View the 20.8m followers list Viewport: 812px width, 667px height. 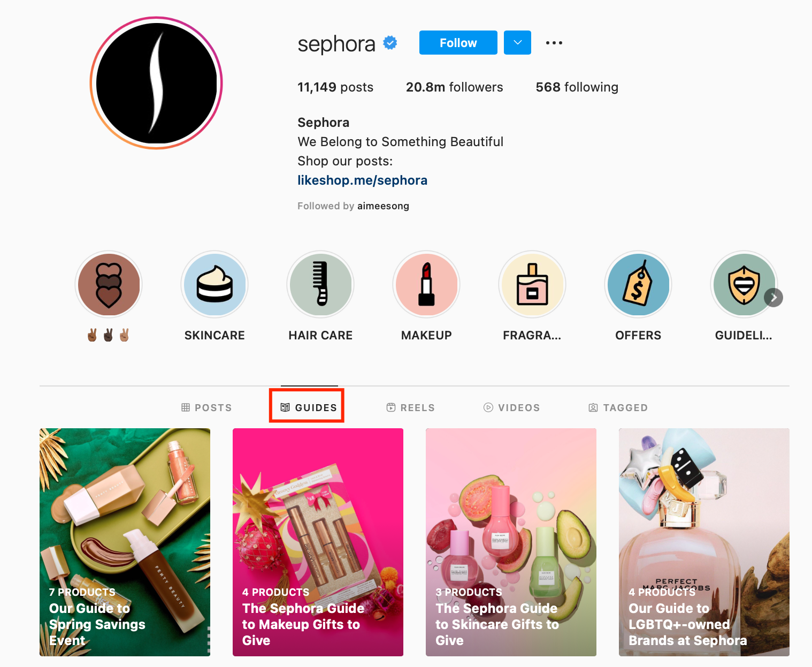click(454, 87)
